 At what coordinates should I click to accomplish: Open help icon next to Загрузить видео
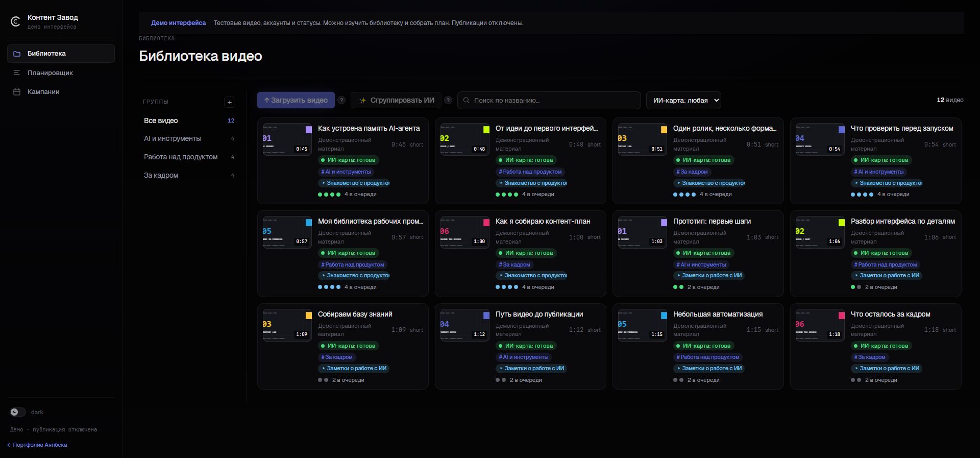click(x=341, y=100)
